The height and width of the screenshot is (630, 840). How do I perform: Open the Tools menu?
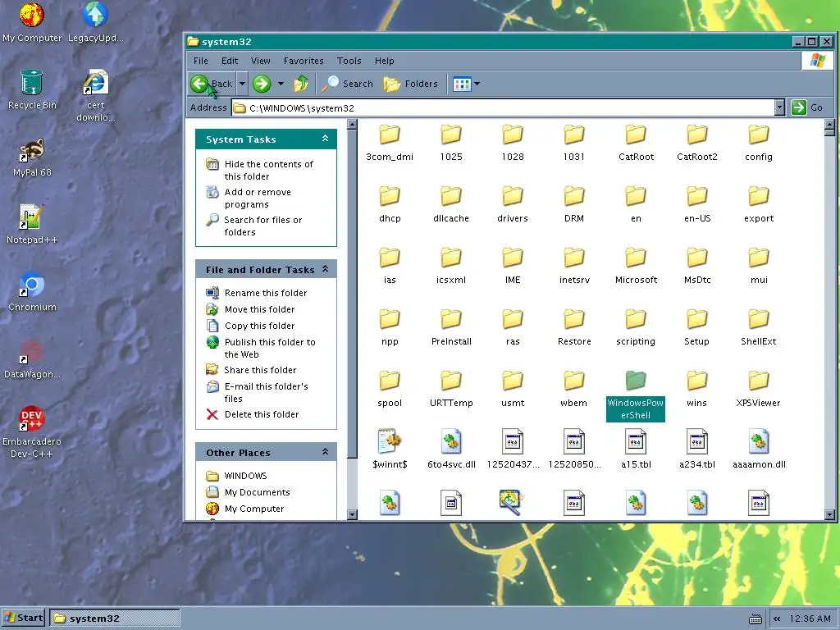(349, 61)
